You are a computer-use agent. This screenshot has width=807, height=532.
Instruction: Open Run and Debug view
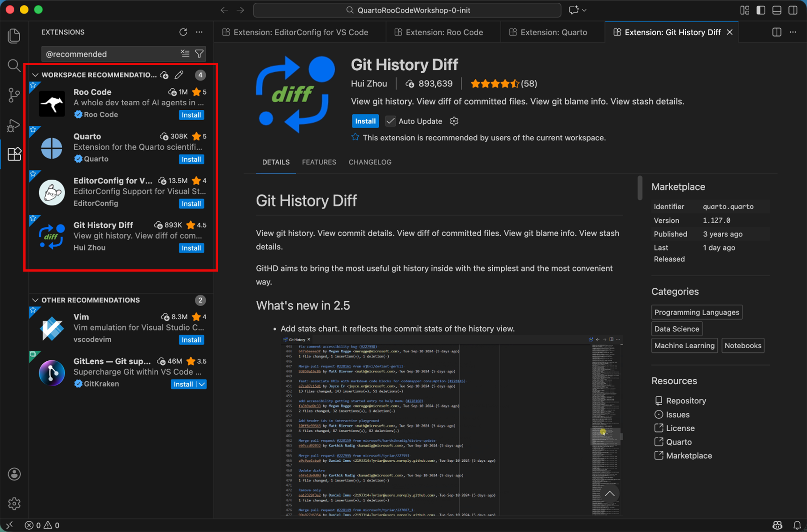point(14,125)
